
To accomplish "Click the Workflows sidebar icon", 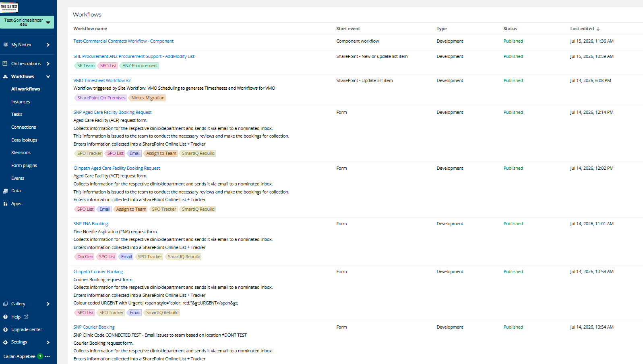I will (x=5, y=76).
